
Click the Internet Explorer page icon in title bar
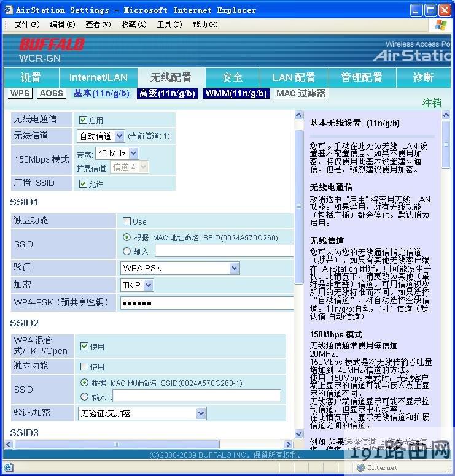8,10
